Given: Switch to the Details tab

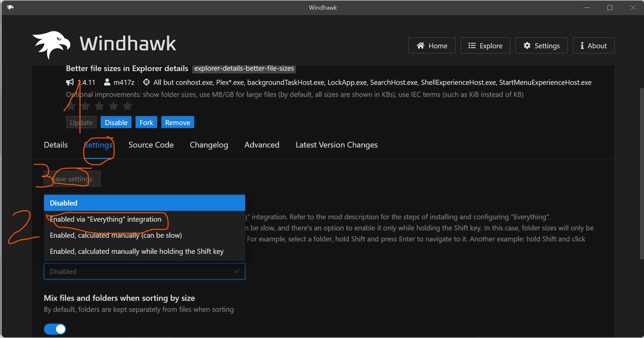Looking at the screenshot, I should coord(56,145).
